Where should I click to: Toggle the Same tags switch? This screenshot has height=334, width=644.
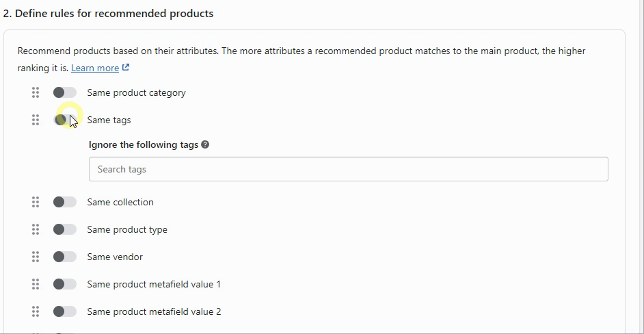point(65,120)
